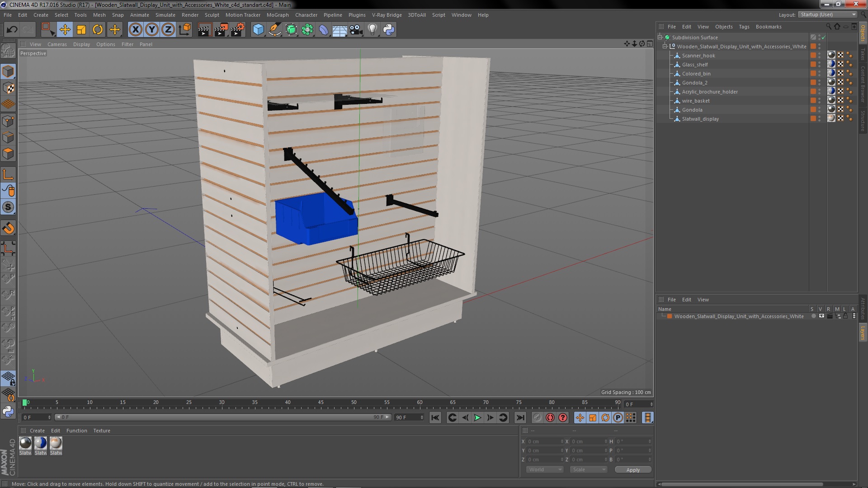Toggle Y axis lock
Image resolution: width=868 pixels, height=488 pixels.
tap(152, 30)
